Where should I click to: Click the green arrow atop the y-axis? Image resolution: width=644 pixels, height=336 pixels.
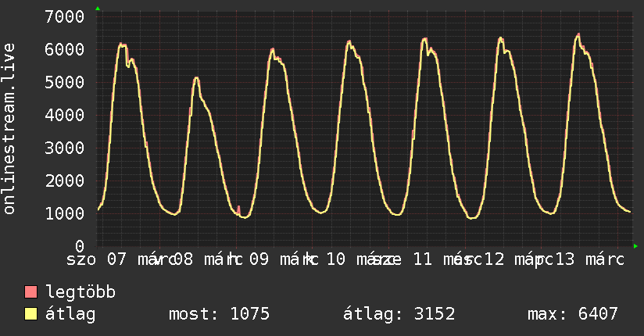pos(98,9)
